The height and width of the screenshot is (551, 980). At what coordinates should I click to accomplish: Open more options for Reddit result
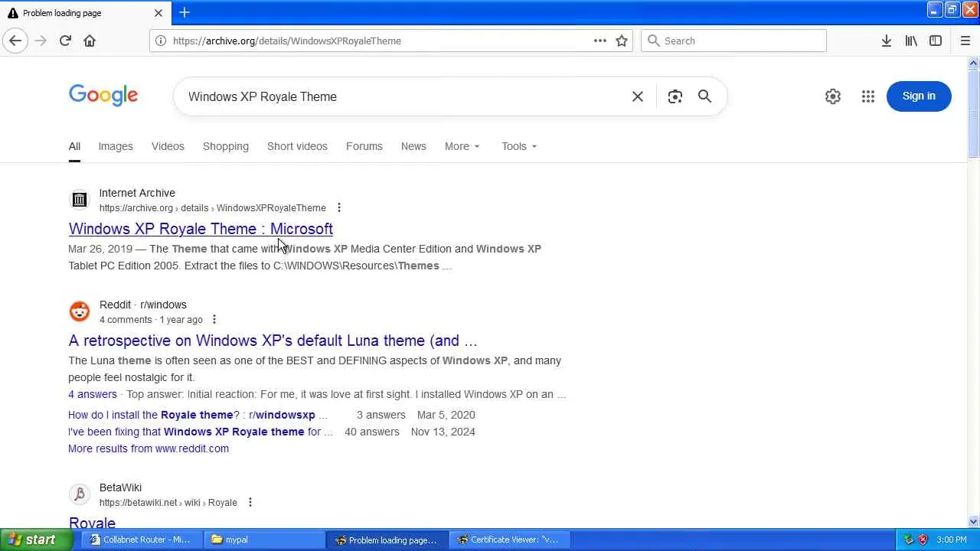click(214, 319)
